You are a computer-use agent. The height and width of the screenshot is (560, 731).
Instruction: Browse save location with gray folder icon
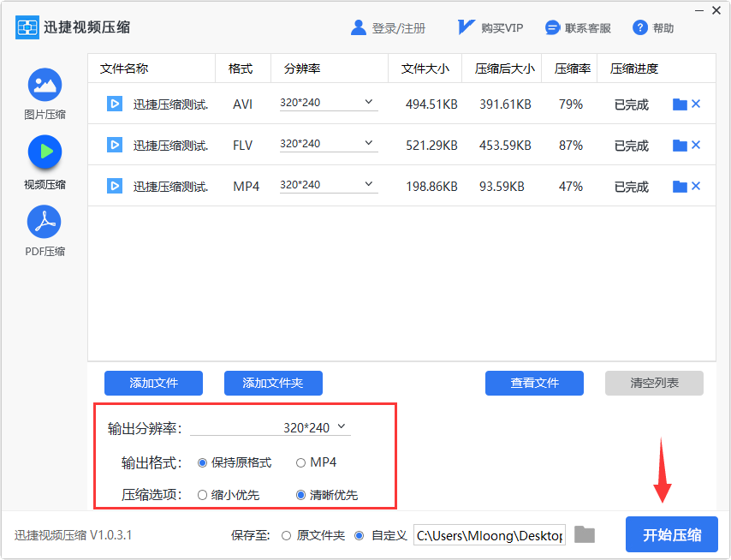(x=585, y=534)
